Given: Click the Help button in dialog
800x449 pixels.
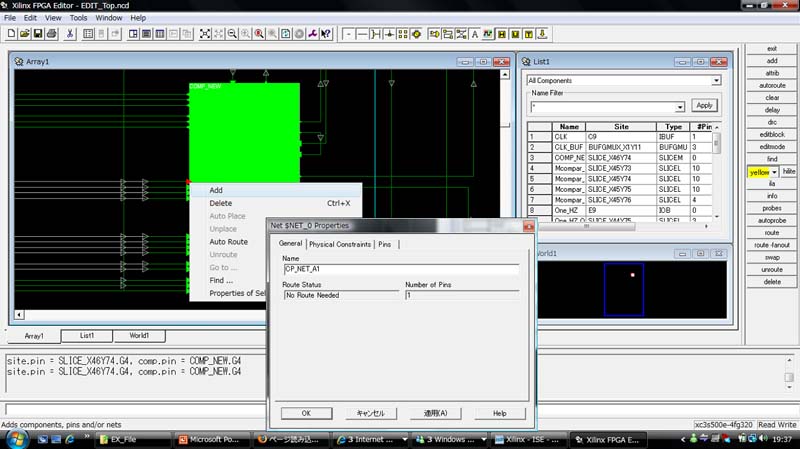Looking at the screenshot, I should click(x=499, y=413).
